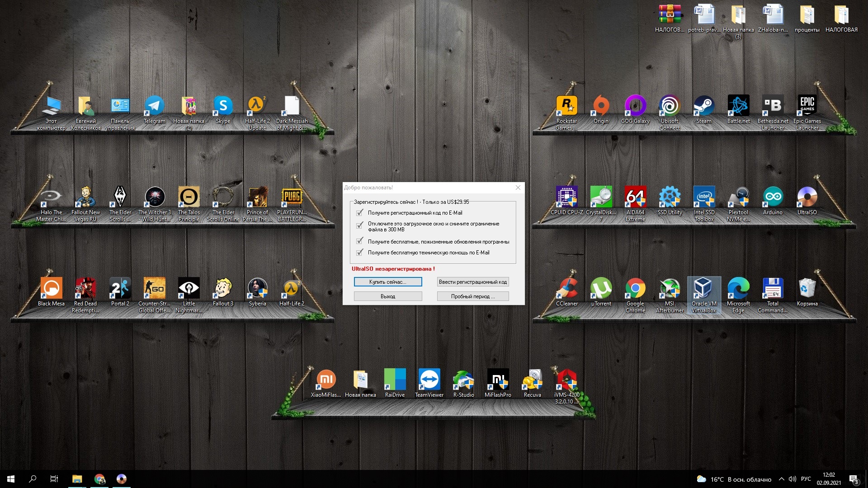Select the Syberia game icon
868x488 pixels.
[x=258, y=292]
